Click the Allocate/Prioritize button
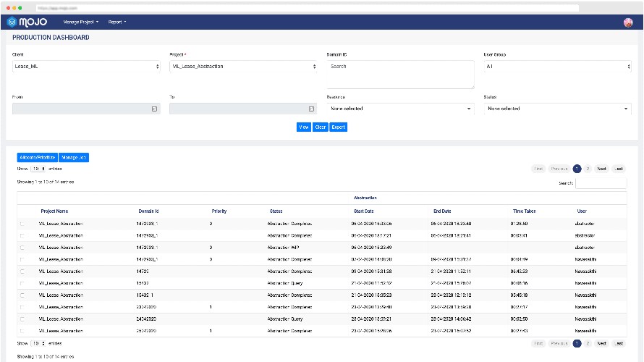The width and height of the screenshot is (644, 362). [x=37, y=157]
